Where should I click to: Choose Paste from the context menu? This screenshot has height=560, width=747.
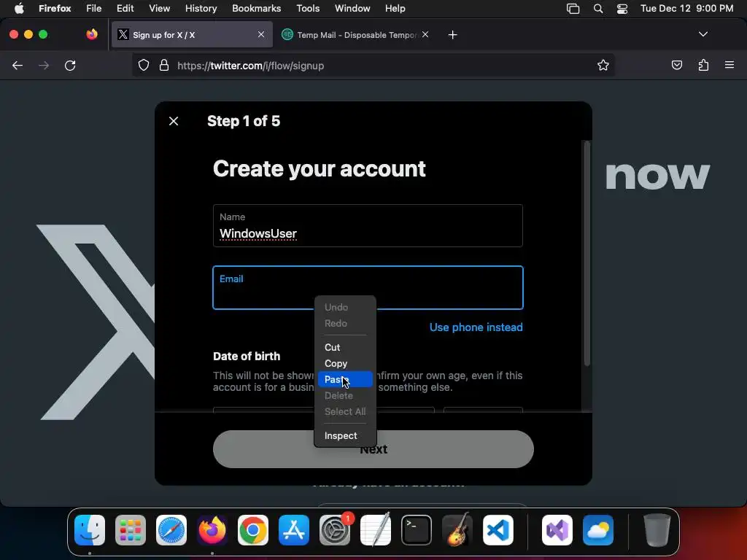(345, 379)
